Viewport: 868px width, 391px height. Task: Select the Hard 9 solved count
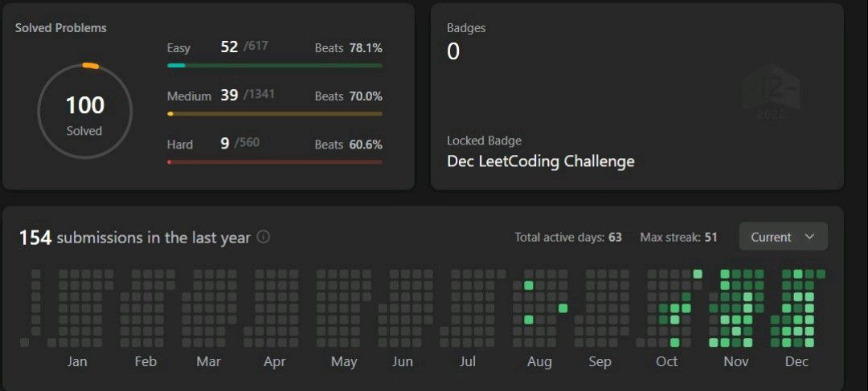[x=225, y=144]
